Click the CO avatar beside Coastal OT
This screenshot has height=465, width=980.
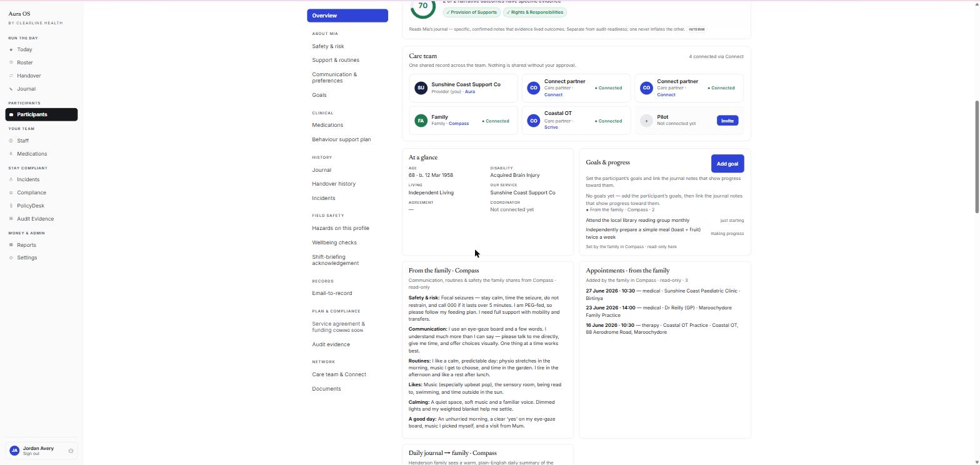(533, 121)
